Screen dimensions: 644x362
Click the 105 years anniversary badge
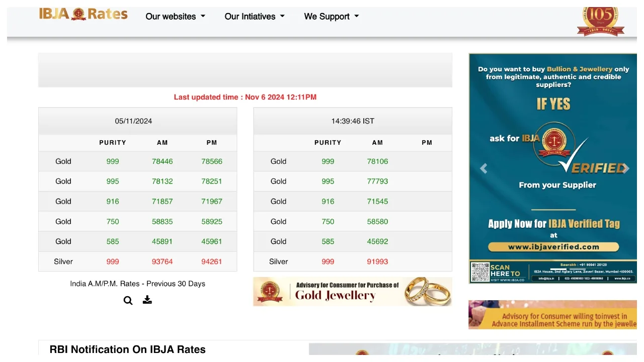coord(601,21)
